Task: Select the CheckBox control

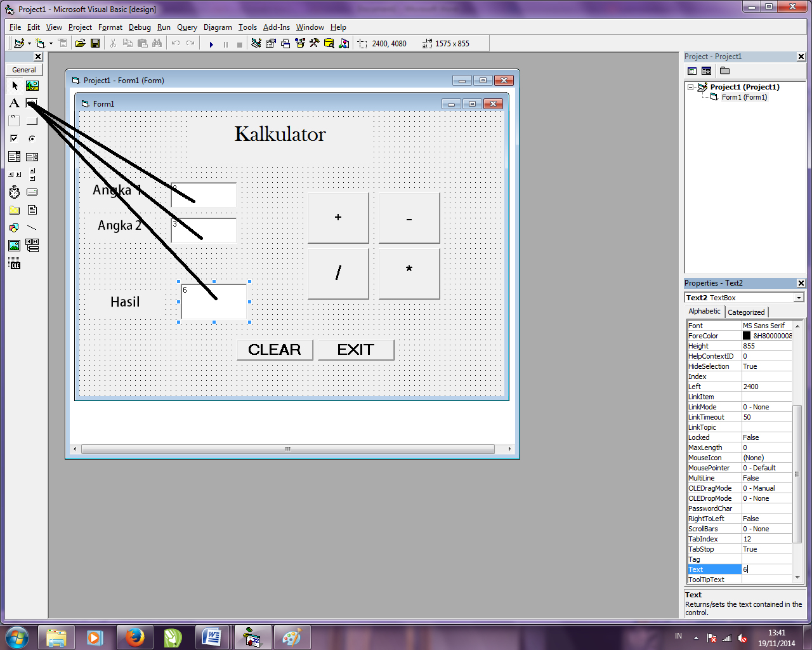Action: [x=14, y=138]
